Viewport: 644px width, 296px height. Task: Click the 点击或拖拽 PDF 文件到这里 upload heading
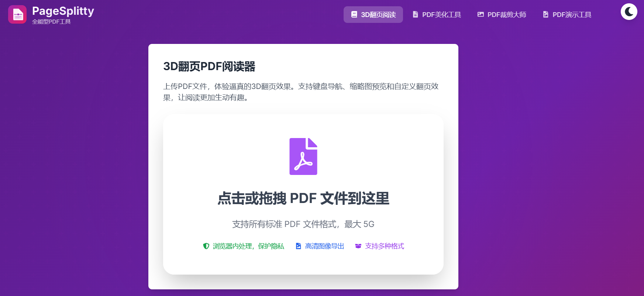[303, 198]
